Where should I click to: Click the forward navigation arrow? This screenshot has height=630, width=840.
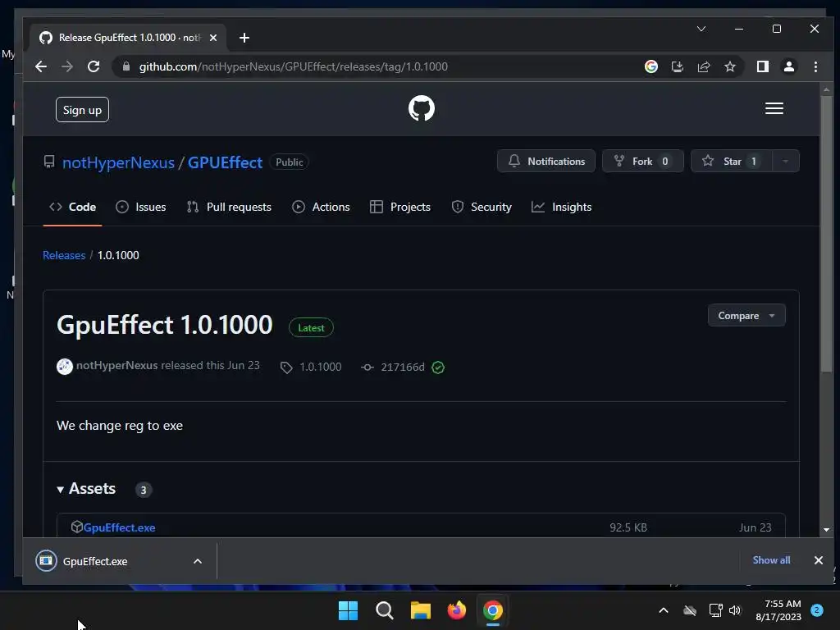pos(67,66)
